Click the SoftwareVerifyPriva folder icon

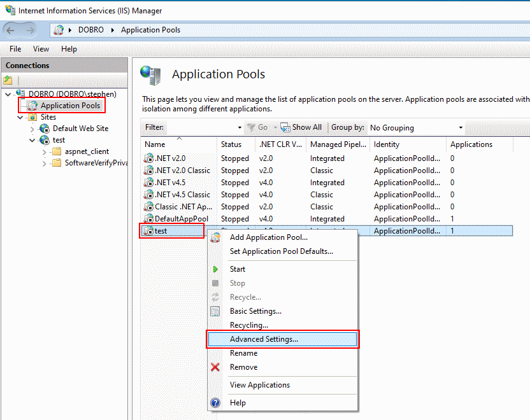pos(57,163)
